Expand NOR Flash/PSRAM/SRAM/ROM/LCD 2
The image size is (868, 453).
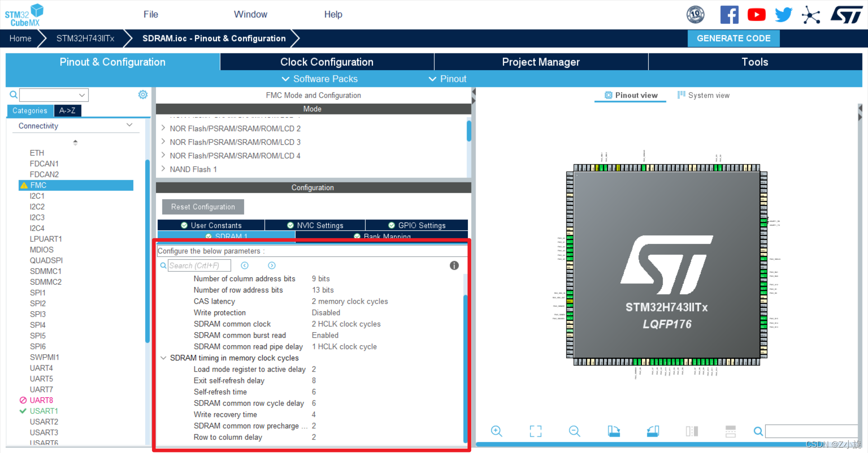tap(163, 128)
